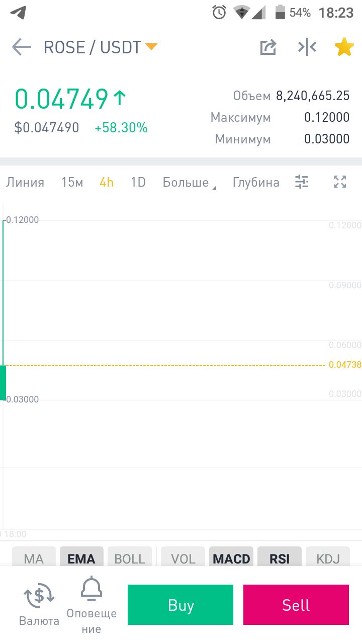Tap the Wi-Fi status icon
362x644 pixels.
[x=242, y=13]
